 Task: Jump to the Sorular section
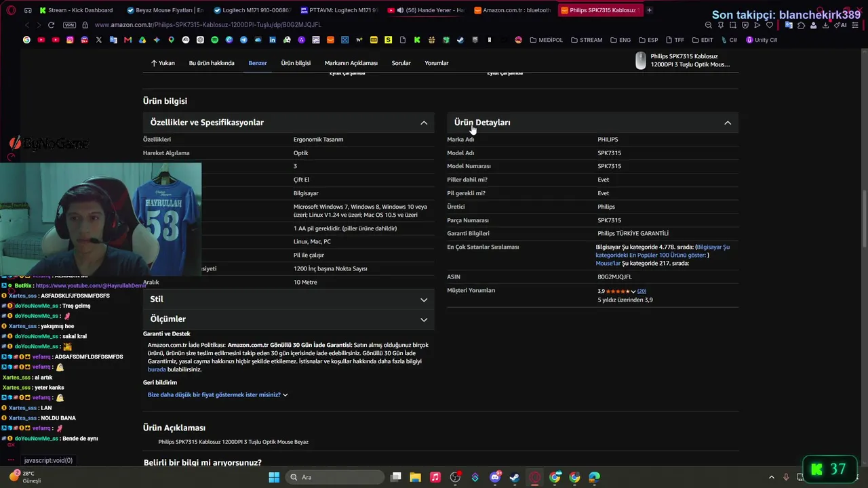401,63
